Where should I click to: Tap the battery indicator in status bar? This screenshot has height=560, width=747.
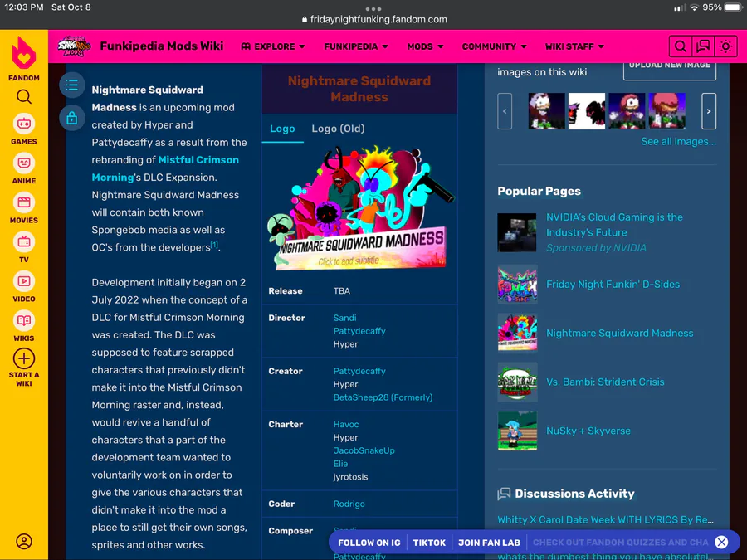pyautogui.click(x=733, y=7)
